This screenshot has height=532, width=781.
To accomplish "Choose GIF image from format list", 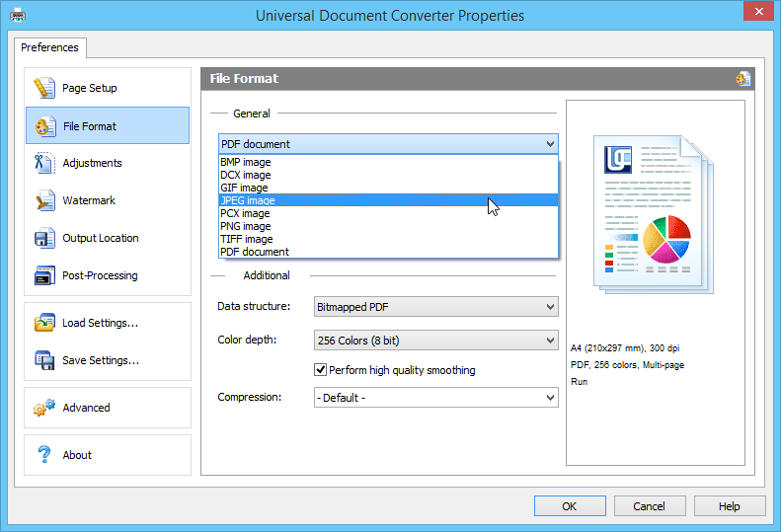I will (388, 188).
